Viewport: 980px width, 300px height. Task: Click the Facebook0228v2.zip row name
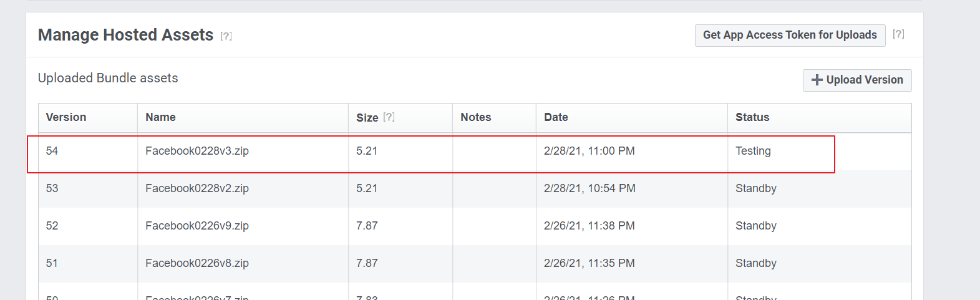click(197, 188)
